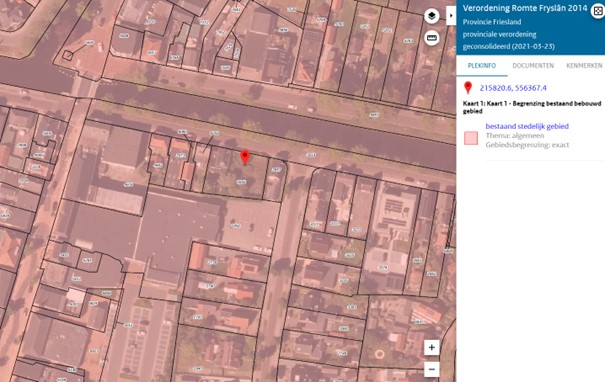The height and width of the screenshot is (382, 605).
Task: Open coordinates link 215820.6, 556367.4
Action: click(x=513, y=88)
